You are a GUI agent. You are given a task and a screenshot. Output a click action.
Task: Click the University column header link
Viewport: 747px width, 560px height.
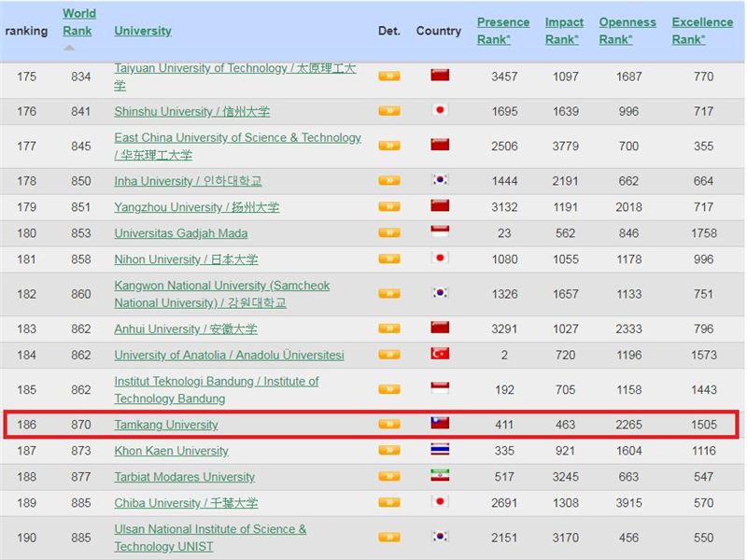click(143, 31)
